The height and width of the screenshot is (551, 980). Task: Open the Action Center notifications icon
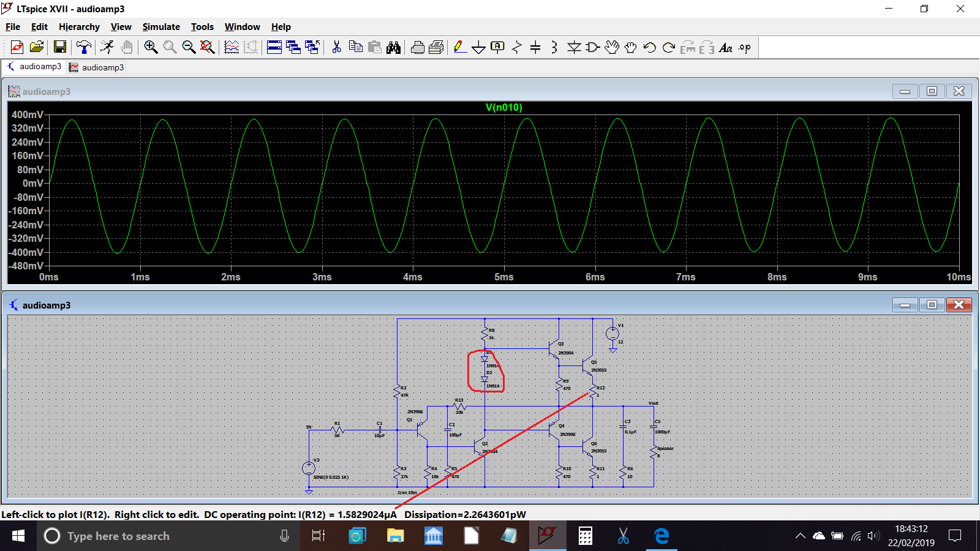[955, 536]
